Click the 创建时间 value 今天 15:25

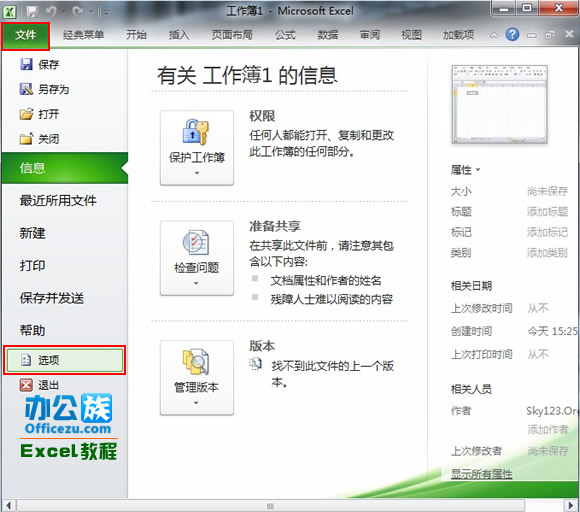tap(553, 331)
